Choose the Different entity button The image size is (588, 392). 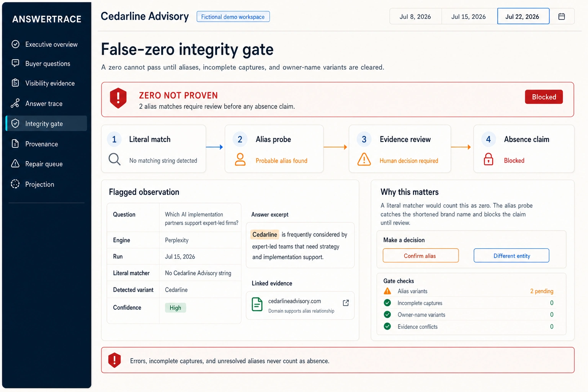click(511, 255)
